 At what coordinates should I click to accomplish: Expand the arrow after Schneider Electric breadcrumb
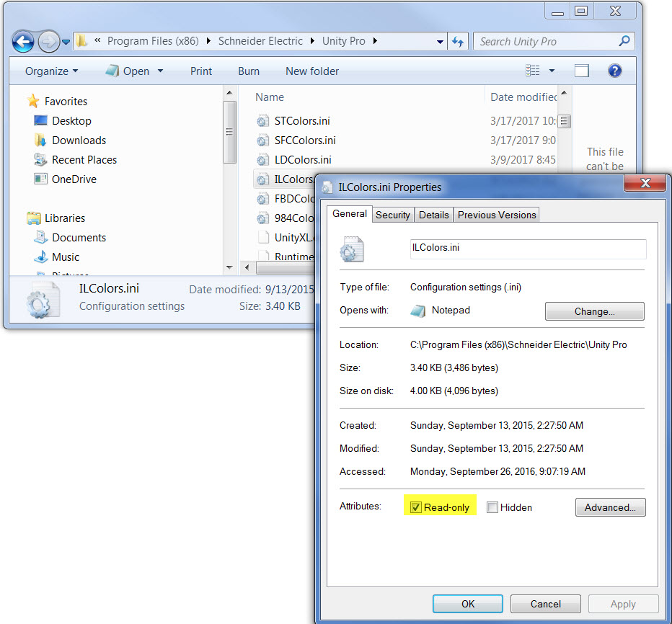pos(312,40)
